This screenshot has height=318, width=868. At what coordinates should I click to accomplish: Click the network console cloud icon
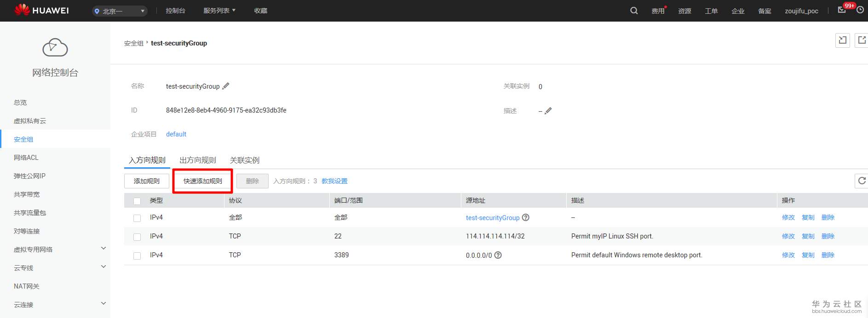pyautogui.click(x=55, y=47)
